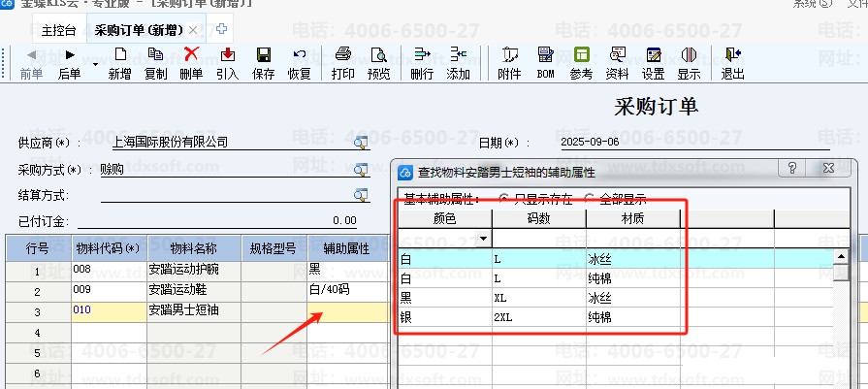Click the 引入 import icon
The image size is (868, 389).
[x=227, y=62]
